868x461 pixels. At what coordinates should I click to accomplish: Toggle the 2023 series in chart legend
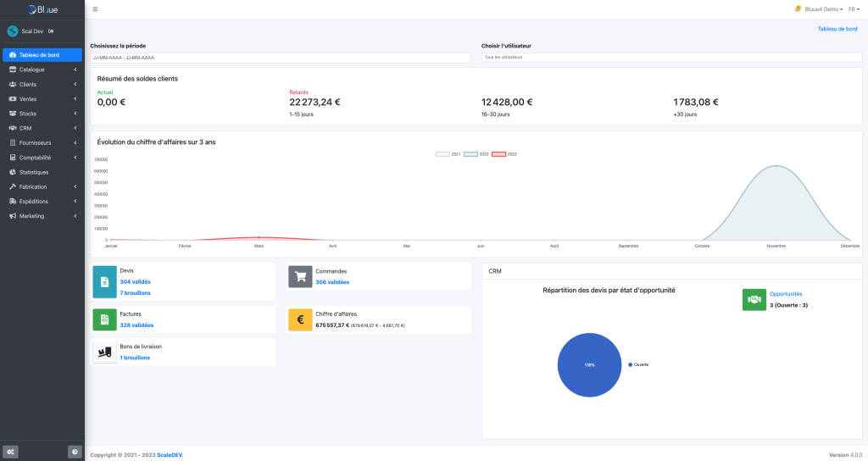click(x=505, y=154)
